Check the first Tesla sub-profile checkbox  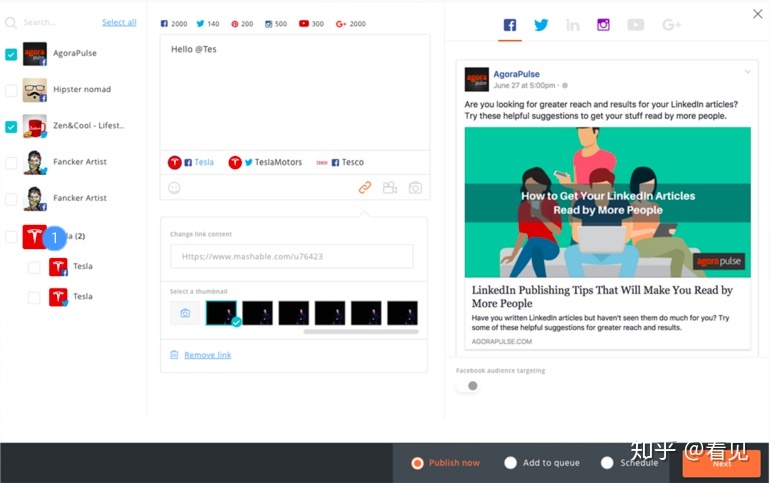pyautogui.click(x=34, y=268)
